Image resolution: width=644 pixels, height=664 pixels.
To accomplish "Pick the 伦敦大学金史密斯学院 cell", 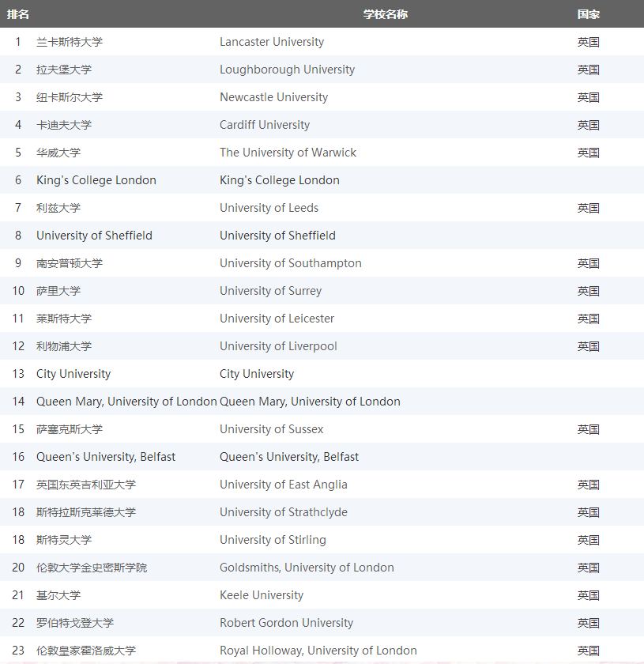I will click(92, 568).
